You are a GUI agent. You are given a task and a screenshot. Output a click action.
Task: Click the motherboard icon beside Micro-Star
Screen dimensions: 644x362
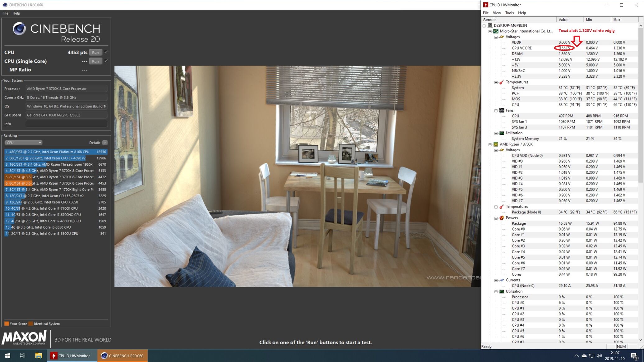click(496, 31)
